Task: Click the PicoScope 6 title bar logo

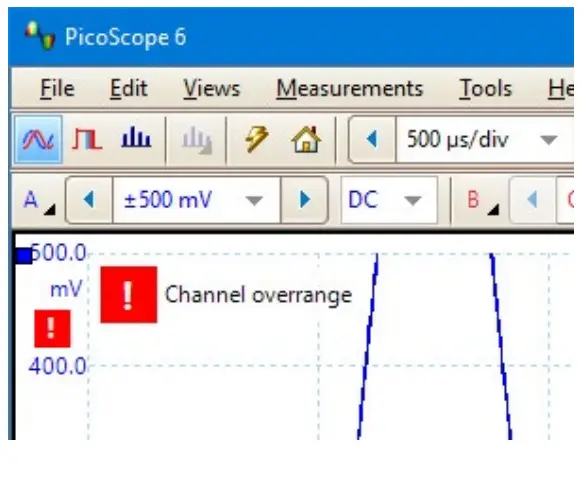Action: coord(40,35)
